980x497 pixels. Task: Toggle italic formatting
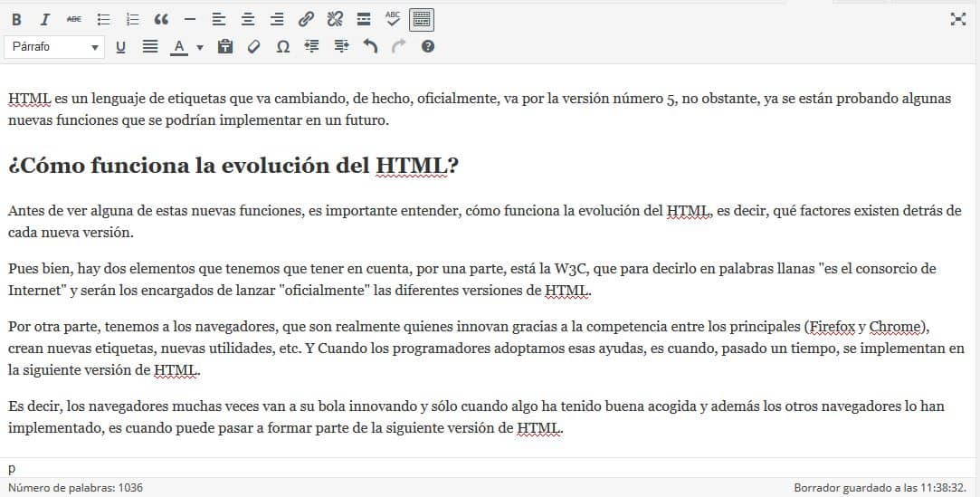point(45,20)
